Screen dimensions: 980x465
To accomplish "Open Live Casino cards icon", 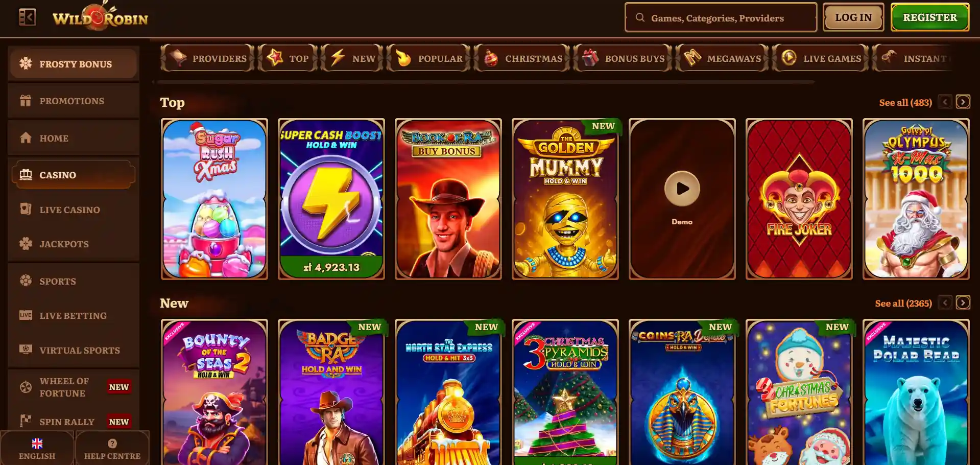I will tap(26, 209).
